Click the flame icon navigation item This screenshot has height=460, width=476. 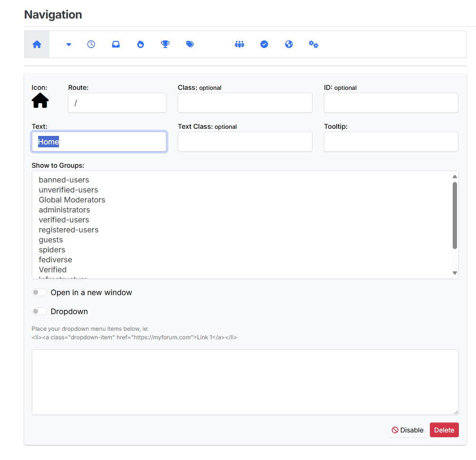[x=140, y=44]
